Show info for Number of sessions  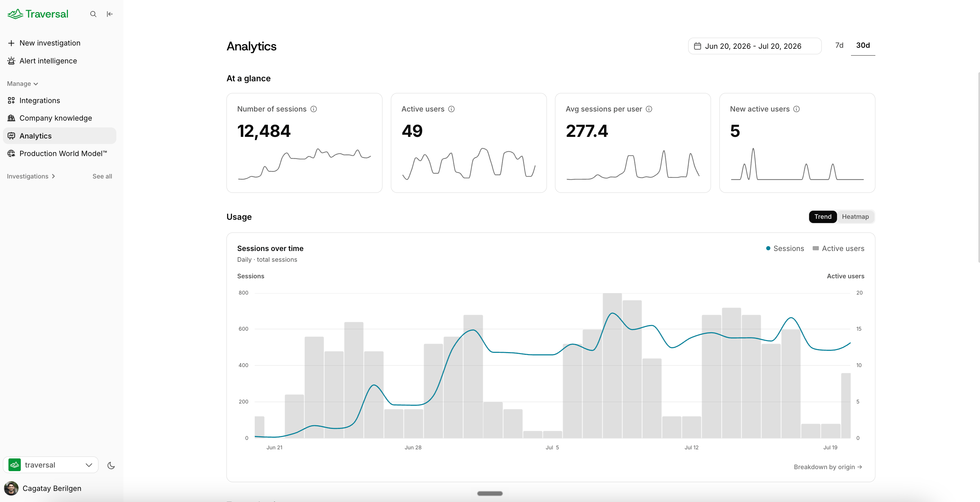[314, 109]
